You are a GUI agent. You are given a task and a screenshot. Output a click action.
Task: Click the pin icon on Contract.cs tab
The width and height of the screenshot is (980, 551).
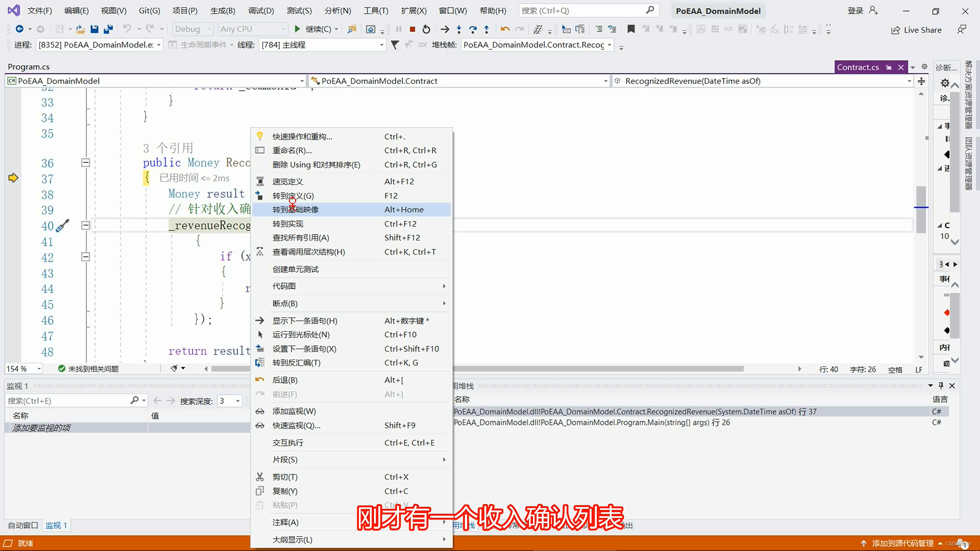(889, 67)
